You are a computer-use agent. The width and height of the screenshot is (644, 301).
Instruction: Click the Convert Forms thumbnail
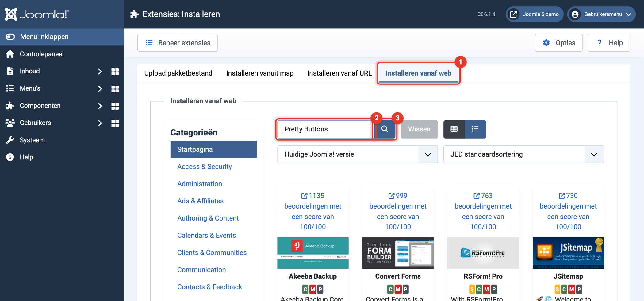pyautogui.click(x=398, y=253)
